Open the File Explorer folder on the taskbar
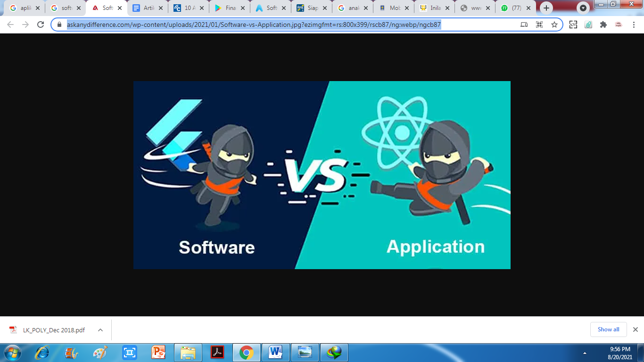 click(x=188, y=353)
